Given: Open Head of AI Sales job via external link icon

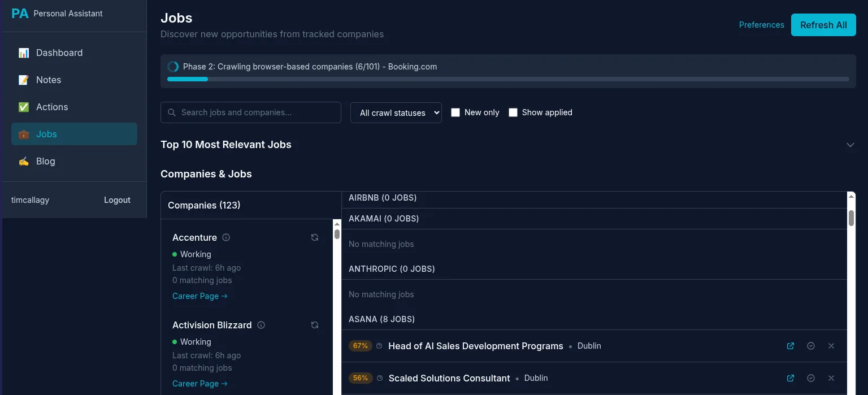Looking at the screenshot, I should click(x=790, y=346).
